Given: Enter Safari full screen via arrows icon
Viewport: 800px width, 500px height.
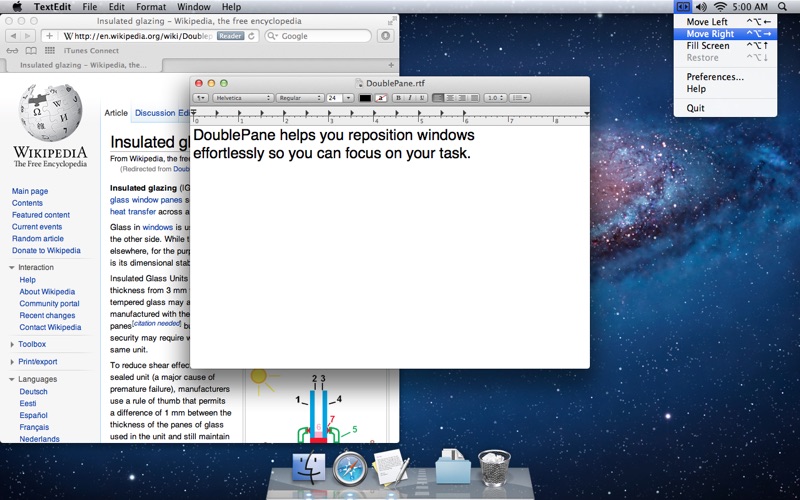Looking at the screenshot, I should (391, 21).
